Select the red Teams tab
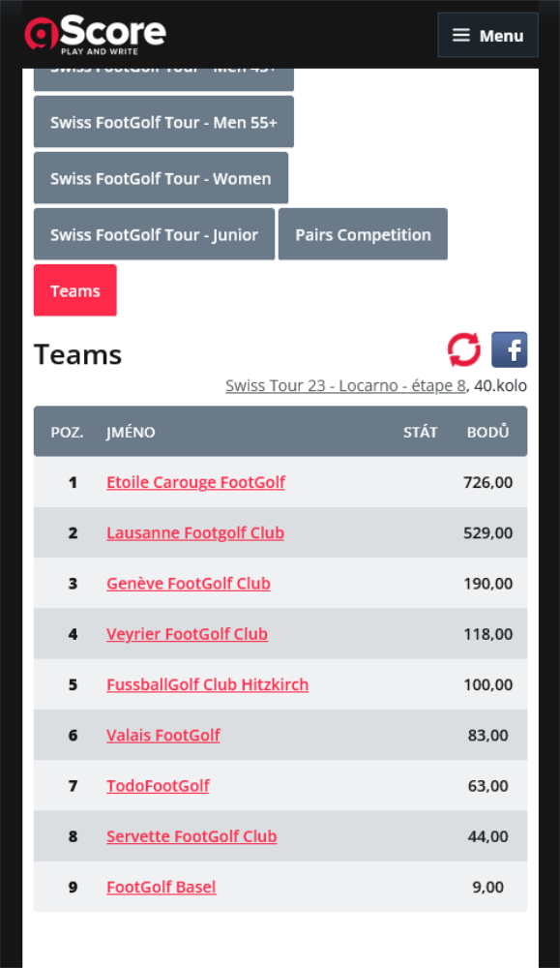The height and width of the screenshot is (968, 560). click(75, 290)
